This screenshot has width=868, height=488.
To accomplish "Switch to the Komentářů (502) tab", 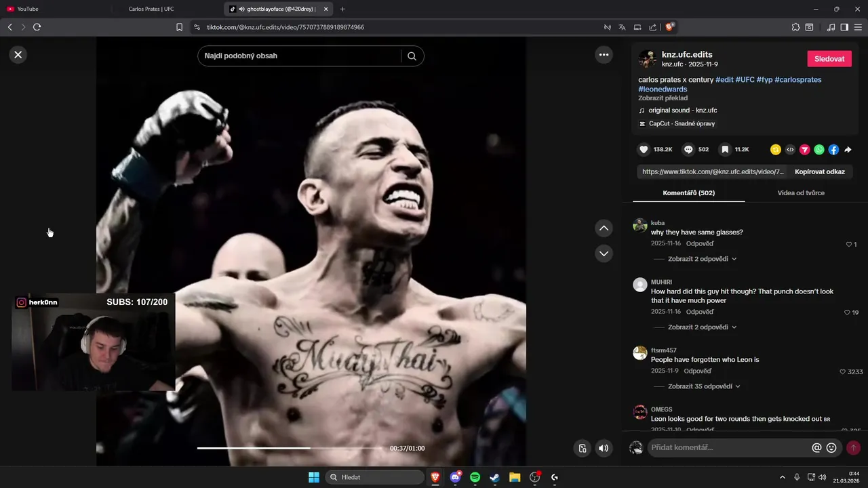I will point(688,193).
